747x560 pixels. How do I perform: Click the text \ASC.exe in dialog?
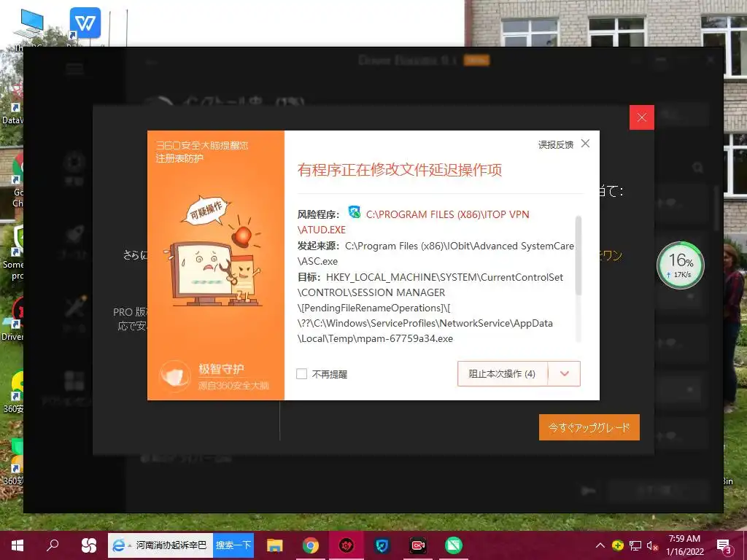318,261
